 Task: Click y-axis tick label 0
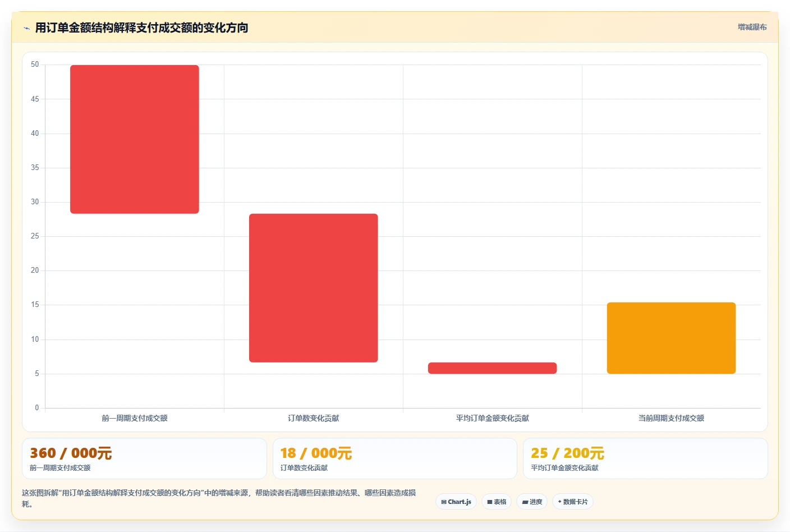pyautogui.click(x=37, y=408)
